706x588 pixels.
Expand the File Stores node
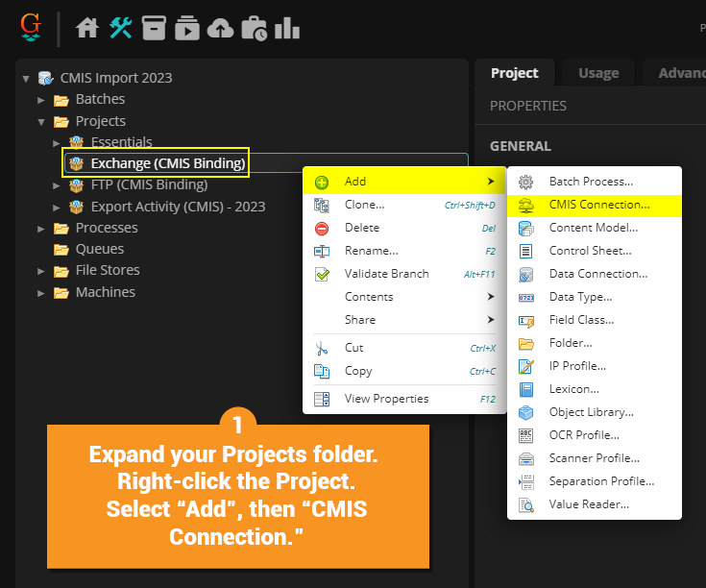(x=41, y=271)
